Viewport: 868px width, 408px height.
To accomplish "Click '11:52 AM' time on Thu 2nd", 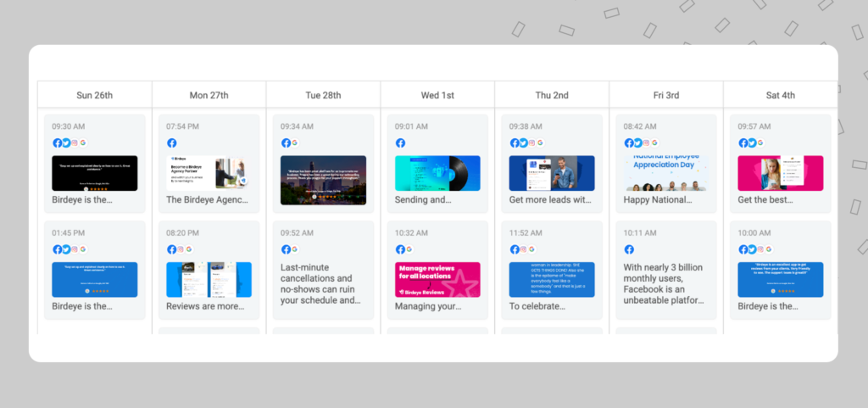I will coord(526,233).
